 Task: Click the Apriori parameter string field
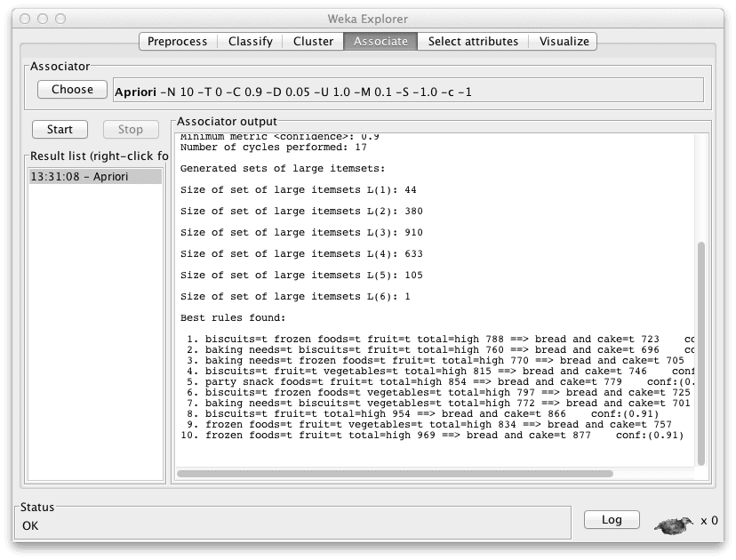[x=408, y=90]
